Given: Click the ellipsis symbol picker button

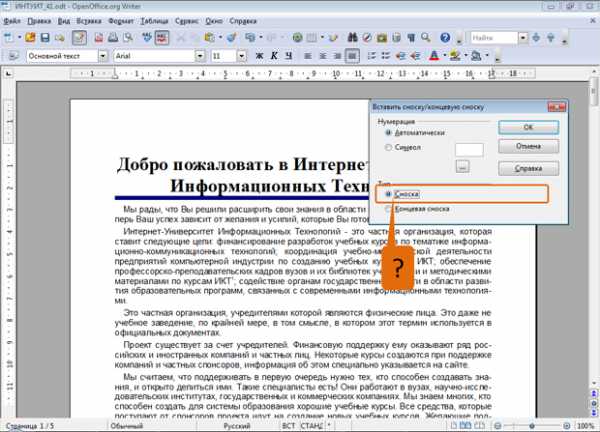Looking at the screenshot, I should point(463,166).
